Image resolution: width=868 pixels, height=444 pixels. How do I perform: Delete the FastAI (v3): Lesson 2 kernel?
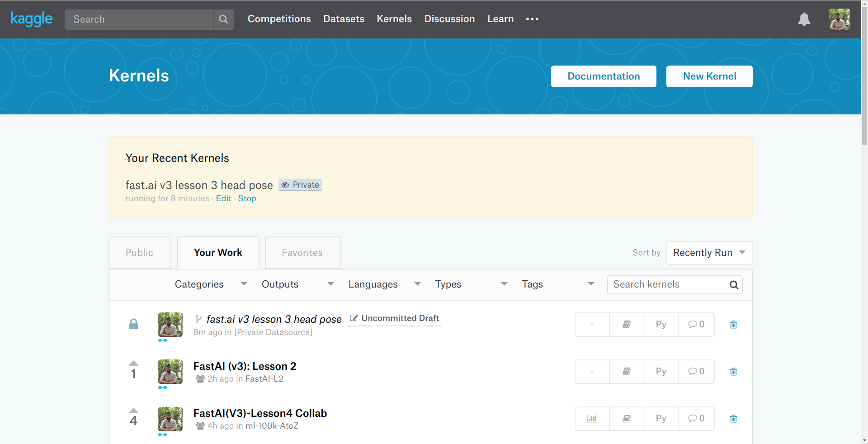pyautogui.click(x=733, y=372)
